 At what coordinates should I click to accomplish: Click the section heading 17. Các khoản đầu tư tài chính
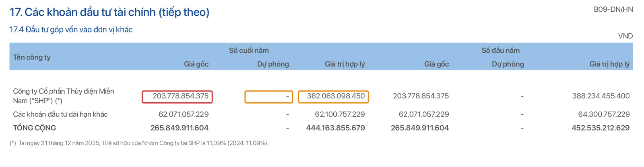pyautogui.click(x=109, y=12)
